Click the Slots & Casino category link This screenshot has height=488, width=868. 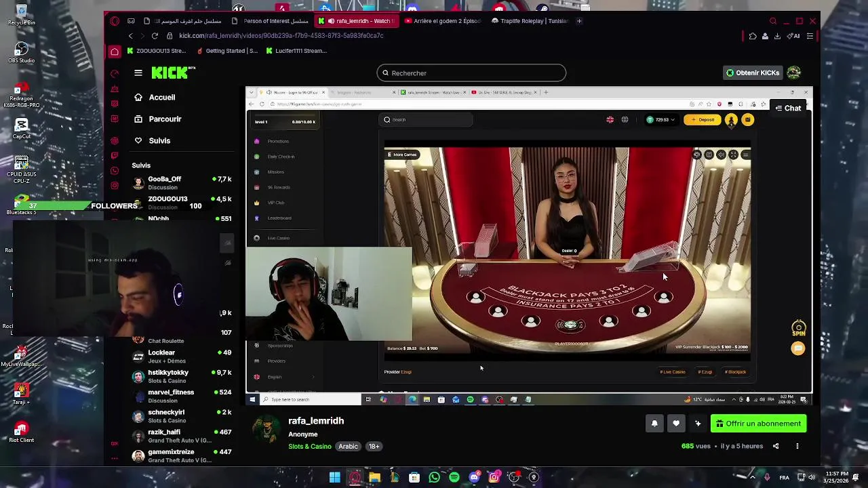click(310, 446)
